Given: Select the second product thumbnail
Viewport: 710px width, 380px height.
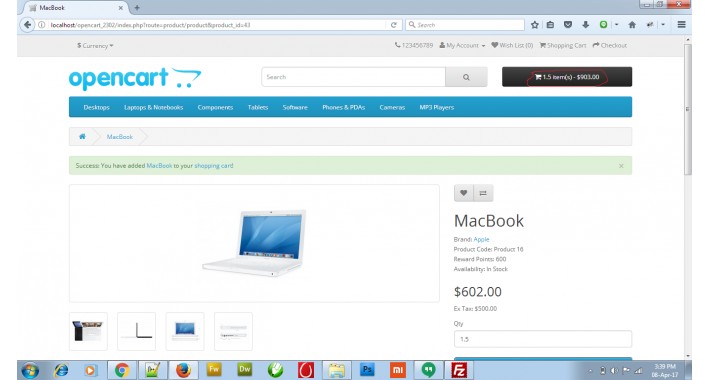Looking at the screenshot, I should click(136, 331).
